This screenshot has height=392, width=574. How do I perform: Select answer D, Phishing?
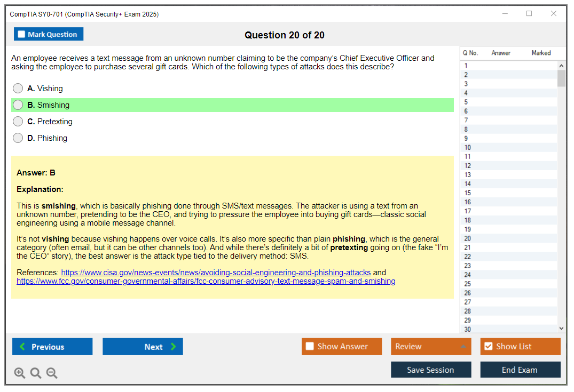point(18,138)
